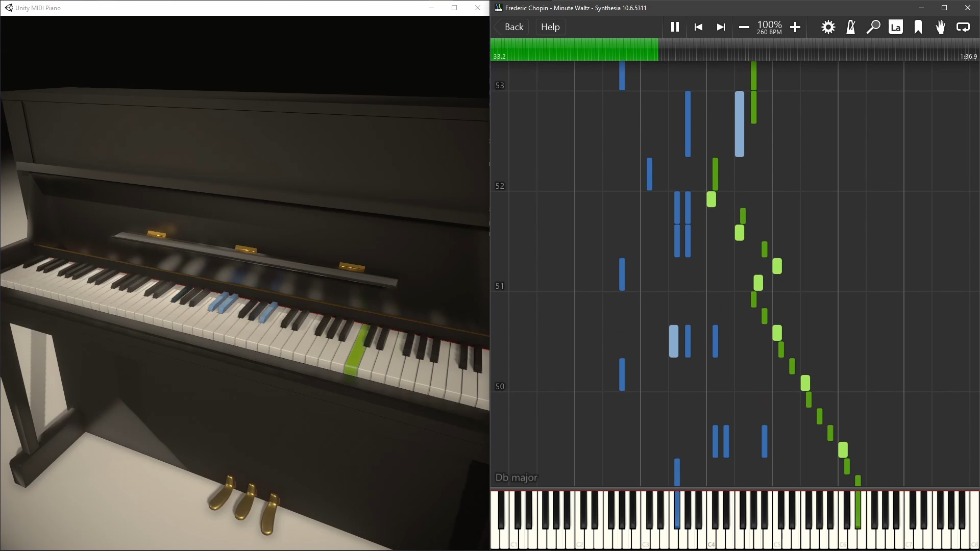Screen dimensions: 980x551
Task: Click the right pedal on the 3D piano
Action: [x=269, y=514]
